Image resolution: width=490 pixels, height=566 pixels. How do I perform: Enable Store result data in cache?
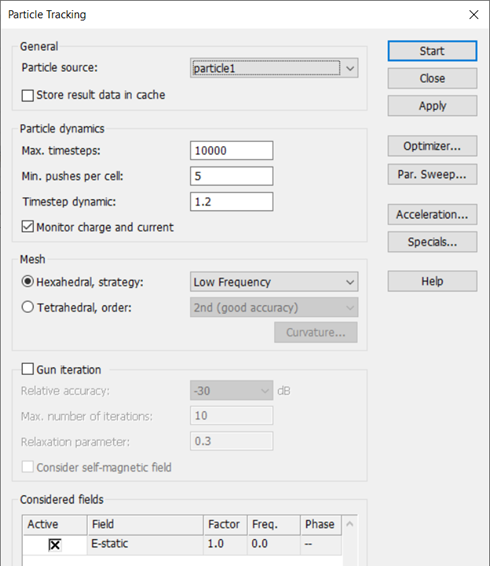tap(28, 96)
